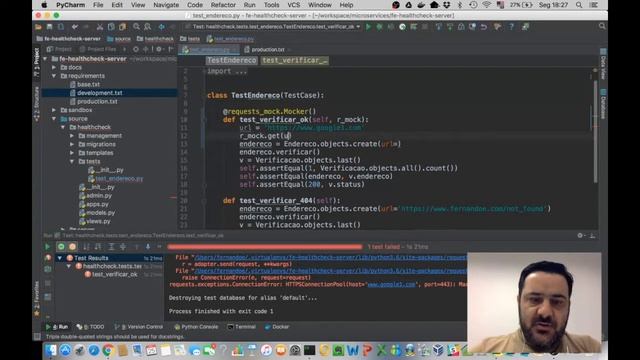640x360 pixels.
Task: Open the Refactor menu
Action: pyautogui.click(x=223, y=5)
